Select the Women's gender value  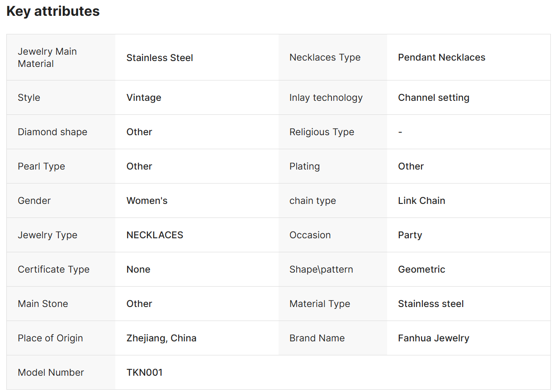tap(147, 201)
